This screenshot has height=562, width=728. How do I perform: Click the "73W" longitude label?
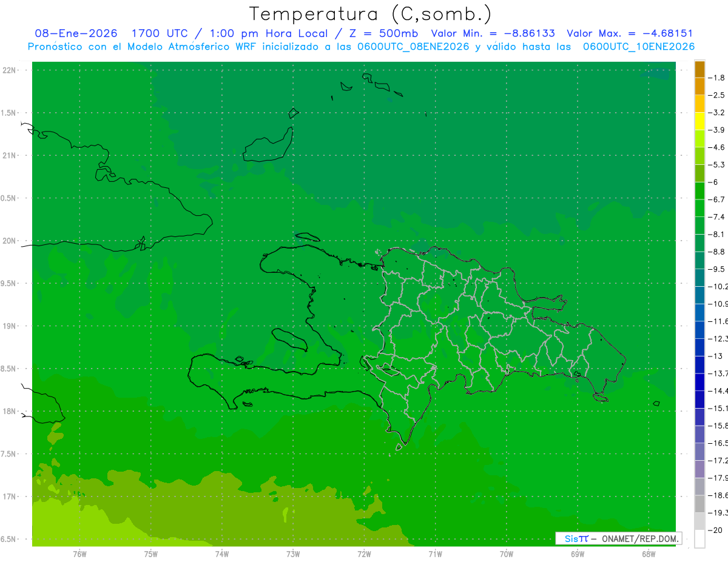(293, 554)
